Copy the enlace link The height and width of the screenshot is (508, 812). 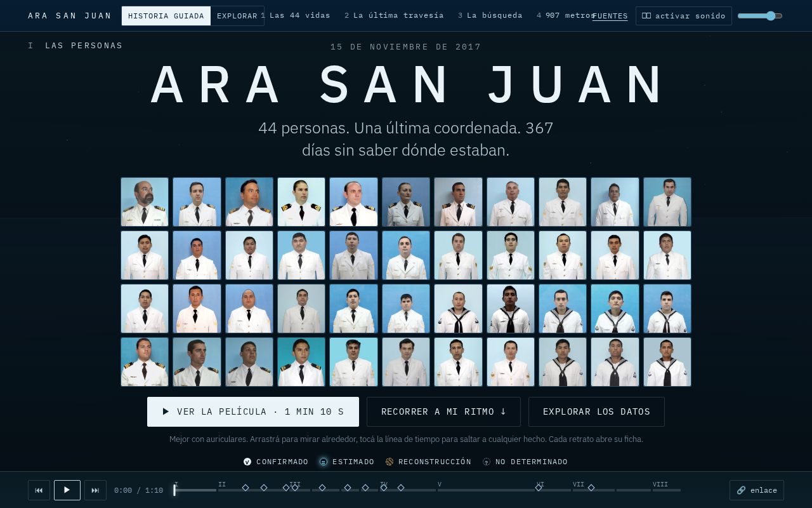(x=757, y=490)
